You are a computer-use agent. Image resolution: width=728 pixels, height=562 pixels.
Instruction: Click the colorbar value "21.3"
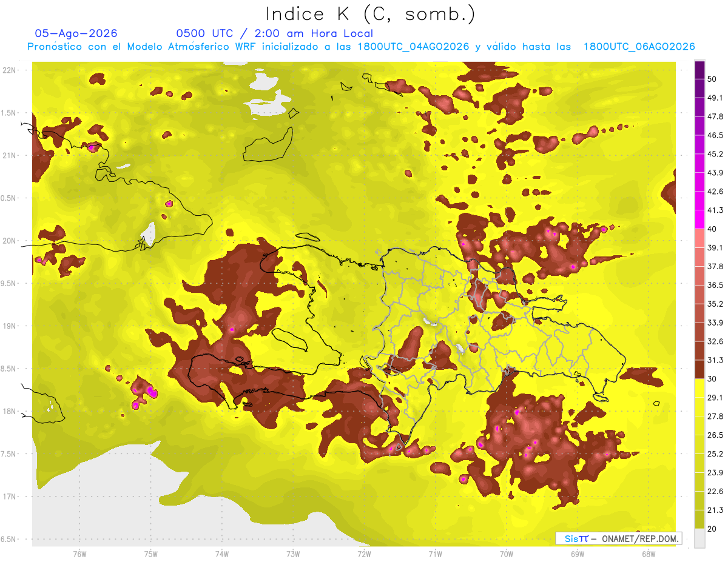tap(715, 510)
